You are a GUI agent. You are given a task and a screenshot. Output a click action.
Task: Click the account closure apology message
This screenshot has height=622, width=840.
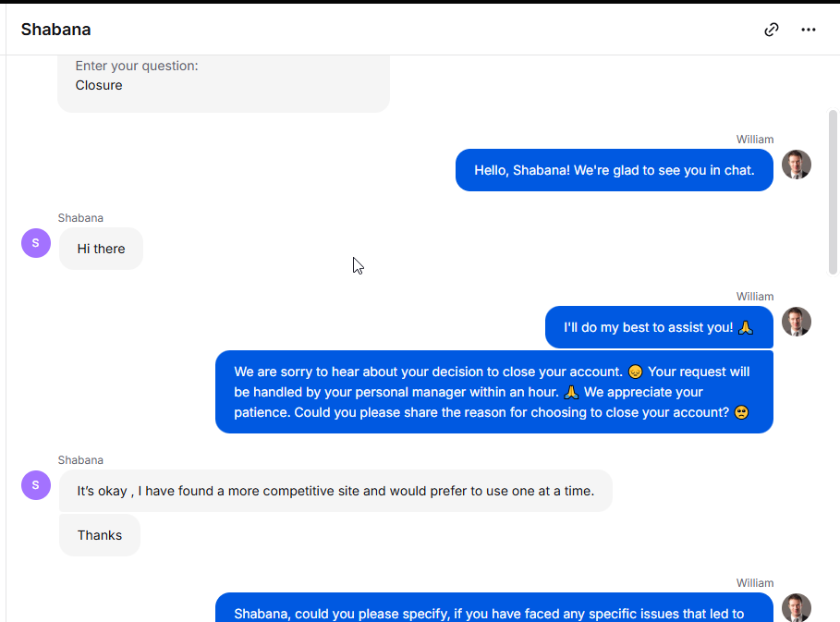point(494,392)
